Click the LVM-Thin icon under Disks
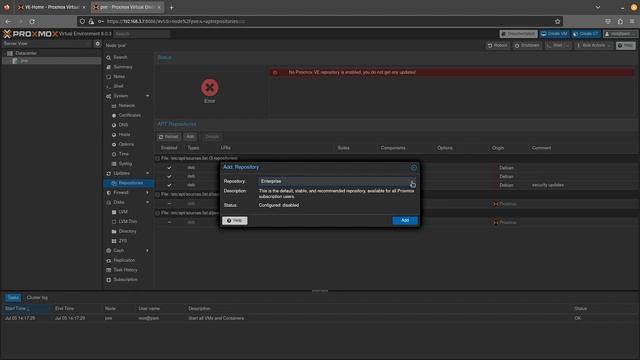 114,222
